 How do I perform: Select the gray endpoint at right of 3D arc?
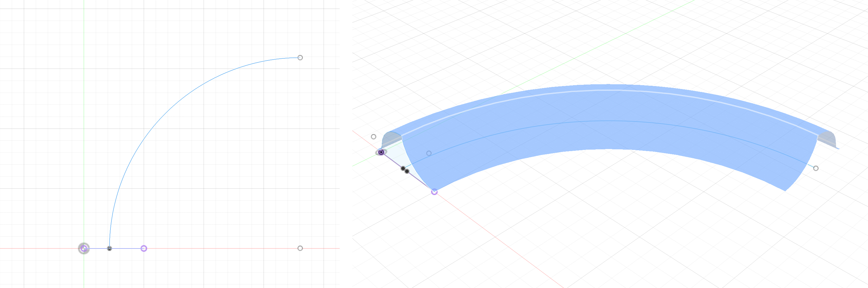[816, 168]
